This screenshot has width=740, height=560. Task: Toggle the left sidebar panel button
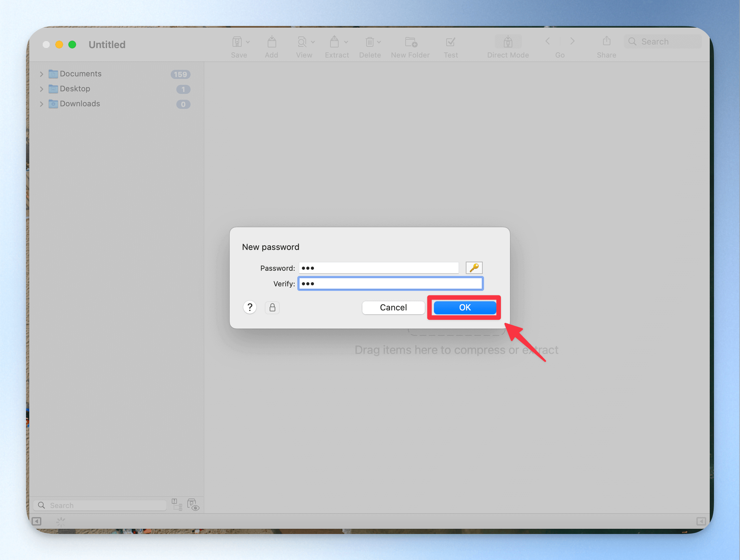click(36, 521)
